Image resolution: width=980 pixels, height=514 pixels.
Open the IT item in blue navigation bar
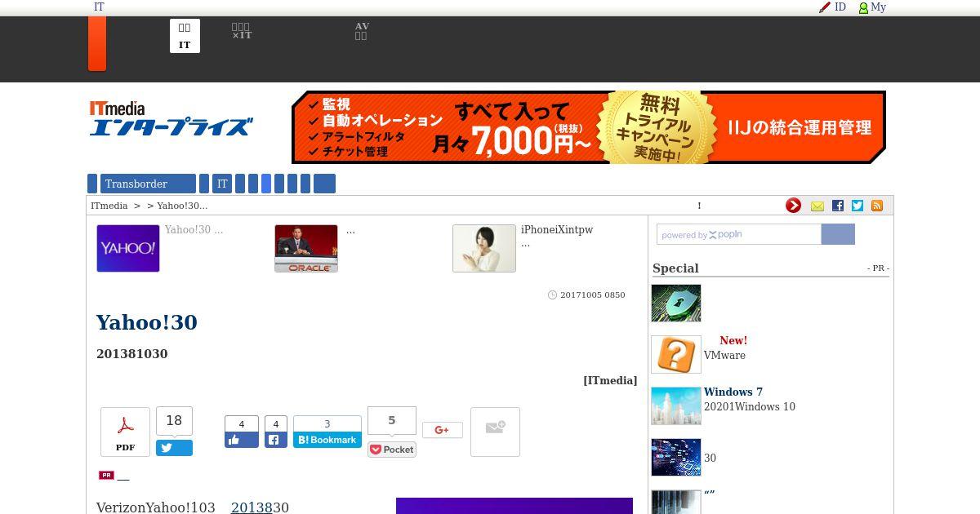pyautogui.click(x=222, y=184)
